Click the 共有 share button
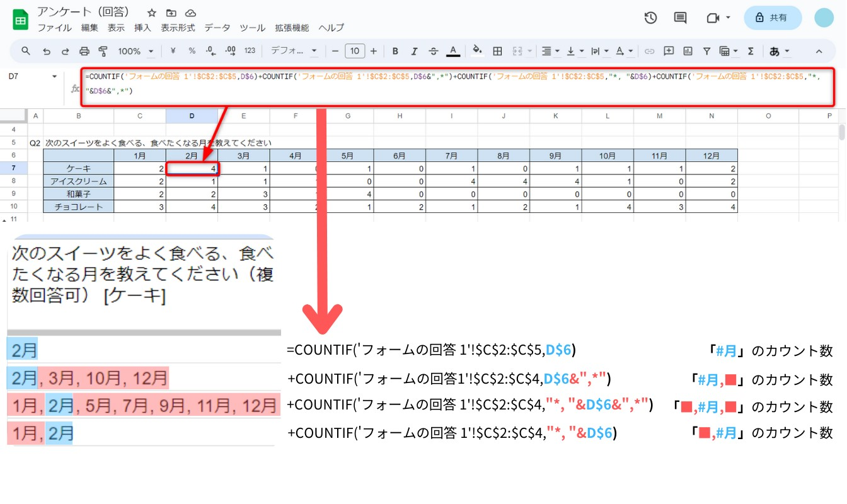This screenshot has height=504, width=847. tap(772, 18)
